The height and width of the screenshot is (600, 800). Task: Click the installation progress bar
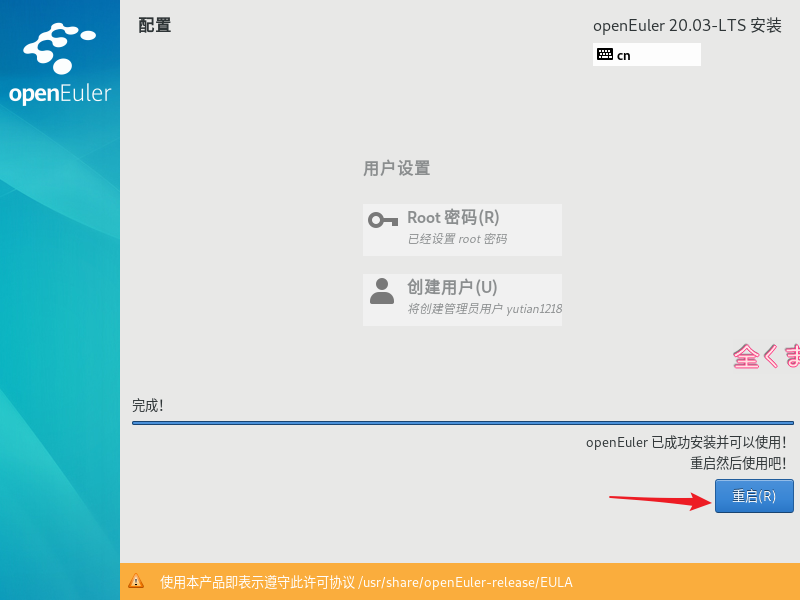[463, 423]
